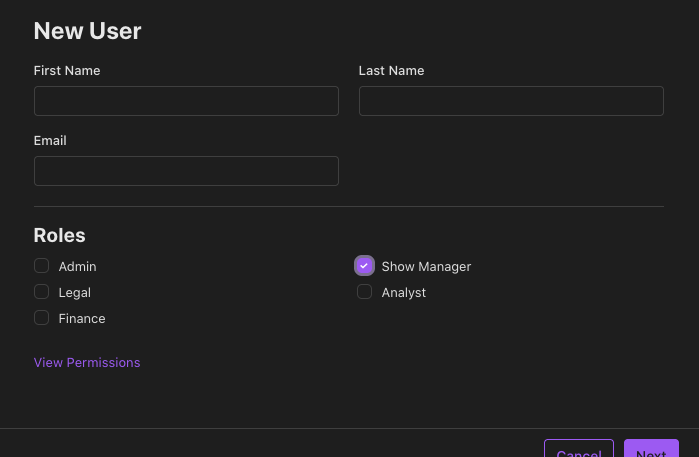699x457 pixels.
Task: Click the "First Name" field label
Action: pyautogui.click(x=67, y=70)
